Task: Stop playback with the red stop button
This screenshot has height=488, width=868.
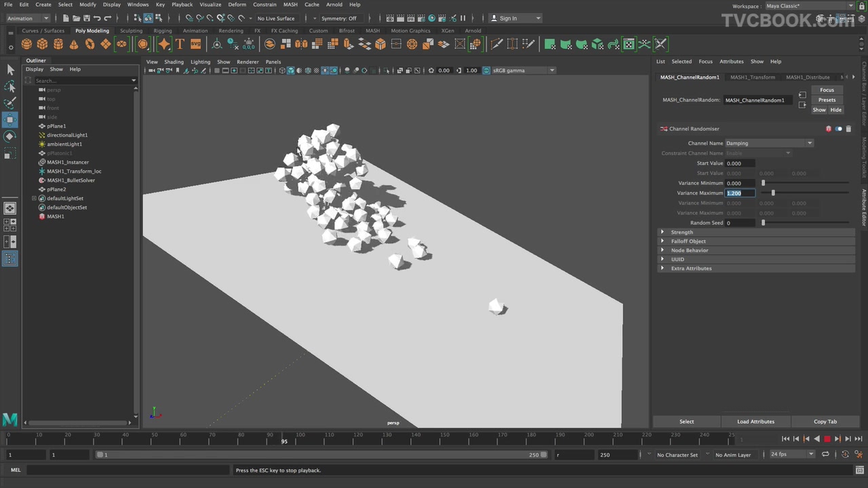Action: point(827,439)
